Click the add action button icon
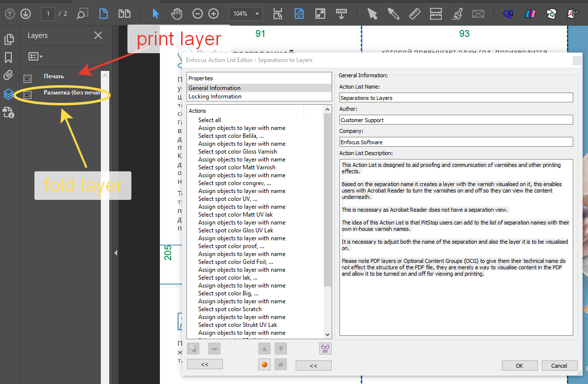The height and width of the screenshot is (384, 588). [193, 349]
